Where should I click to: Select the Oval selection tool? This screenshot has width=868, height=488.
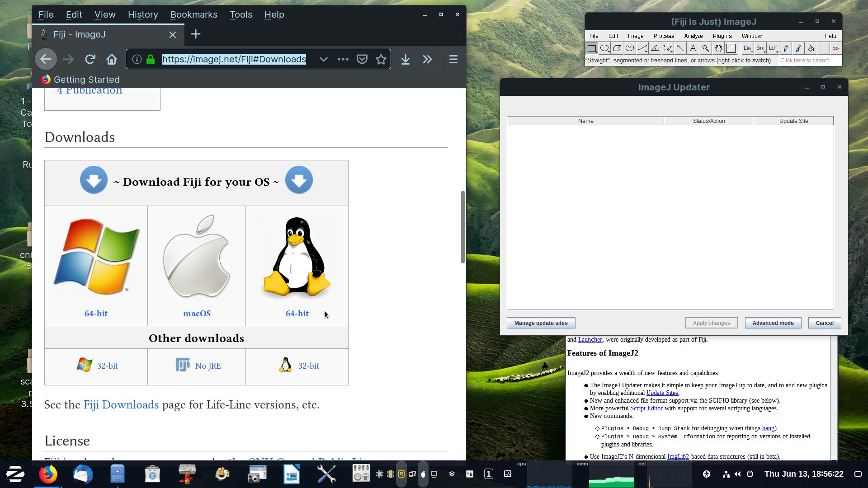coord(604,48)
